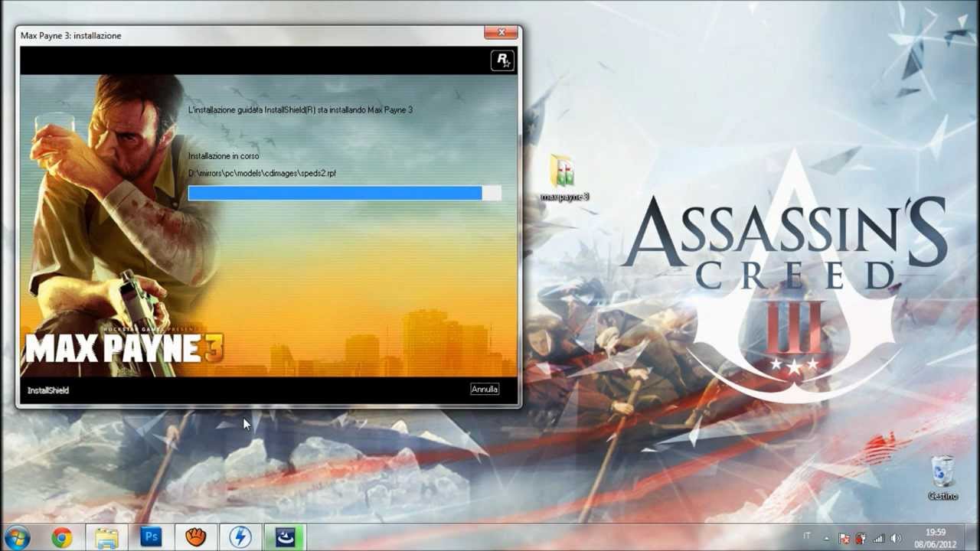The height and width of the screenshot is (551, 980).
Task: Open the Cestino recycle bin icon
Action: (942, 478)
